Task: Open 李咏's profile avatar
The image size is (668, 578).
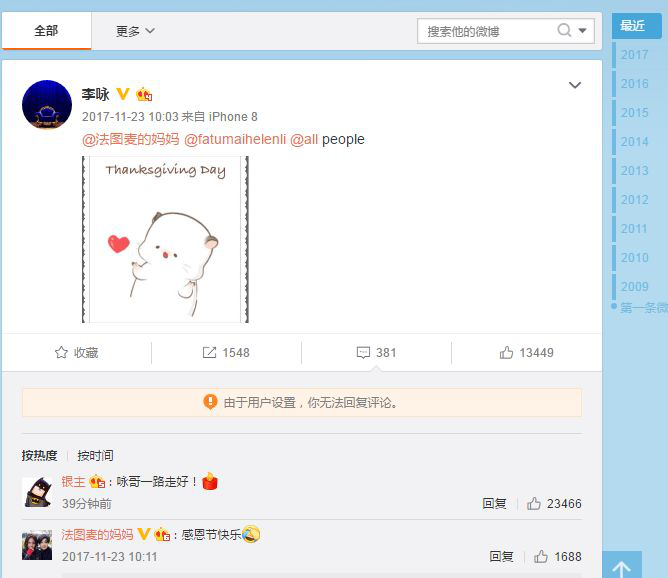Action: click(47, 104)
